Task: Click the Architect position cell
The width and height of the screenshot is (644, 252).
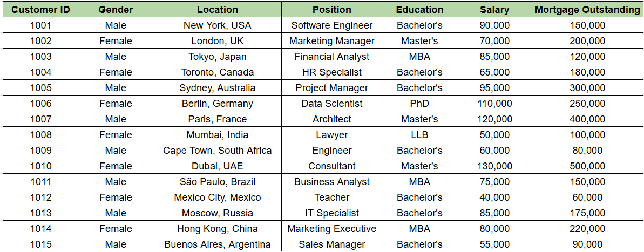Action: [331, 119]
